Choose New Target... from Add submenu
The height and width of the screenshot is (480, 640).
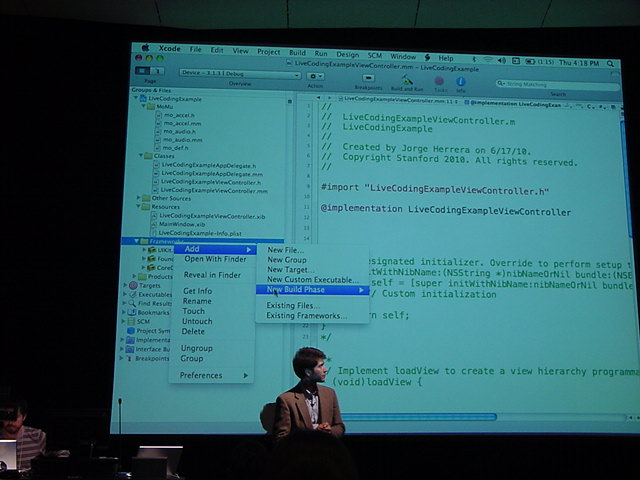pyautogui.click(x=291, y=269)
